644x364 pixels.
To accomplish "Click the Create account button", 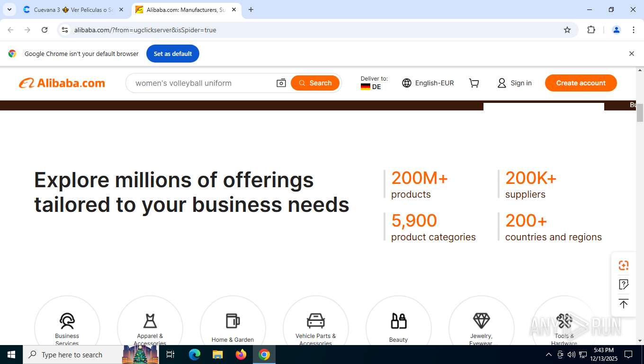I will [x=581, y=83].
